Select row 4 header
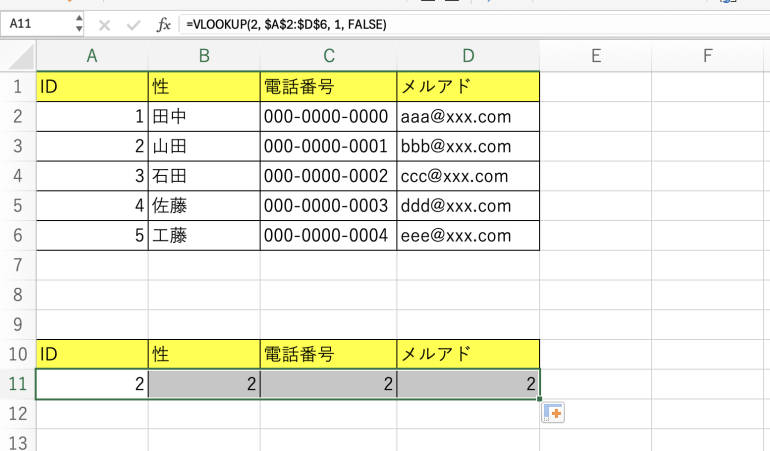 [18, 176]
